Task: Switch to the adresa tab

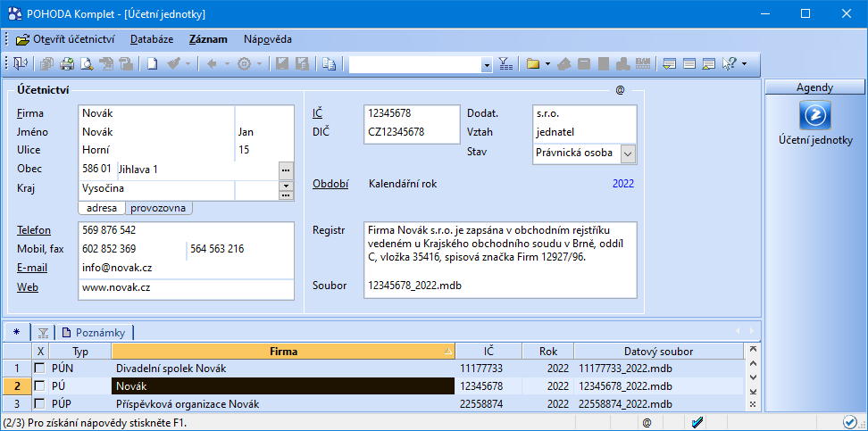Action: point(102,208)
